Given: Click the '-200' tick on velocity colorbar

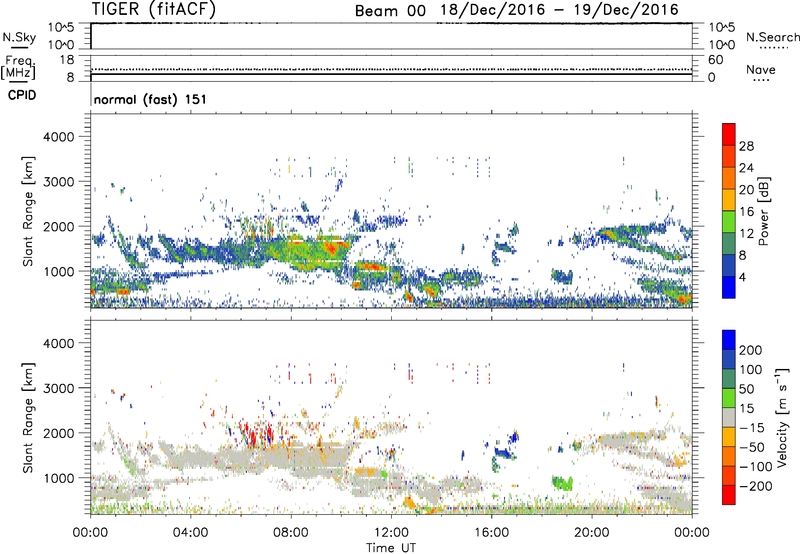Looking at the screenshot, I should (x=755, y=486).
